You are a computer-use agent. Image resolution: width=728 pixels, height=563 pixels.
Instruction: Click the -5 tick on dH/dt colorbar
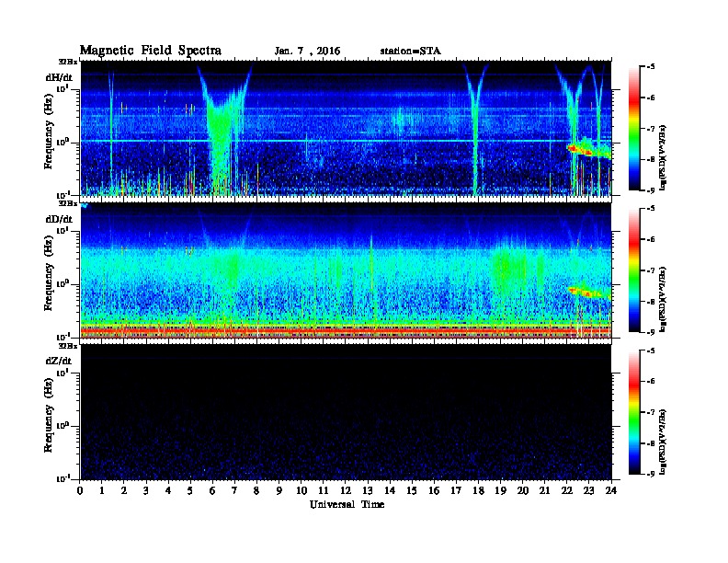click(x=651, y=67)
